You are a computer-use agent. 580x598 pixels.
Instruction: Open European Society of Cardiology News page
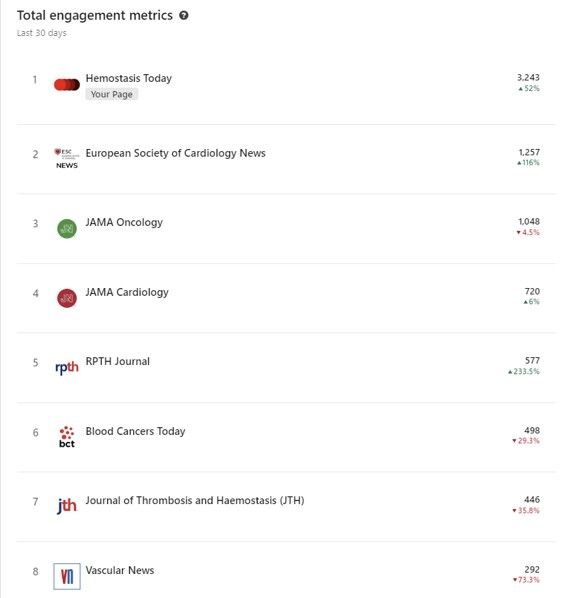coord(175,153)
